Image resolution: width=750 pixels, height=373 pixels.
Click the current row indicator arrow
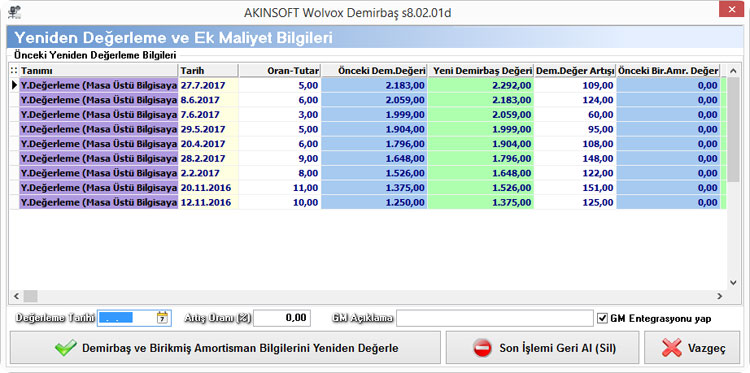pos(14,86)
